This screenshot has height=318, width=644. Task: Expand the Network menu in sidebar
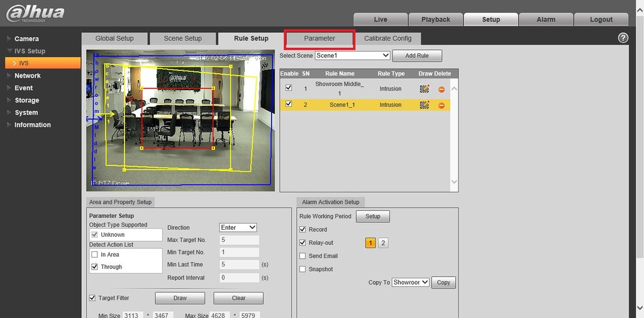coord(28,76)
